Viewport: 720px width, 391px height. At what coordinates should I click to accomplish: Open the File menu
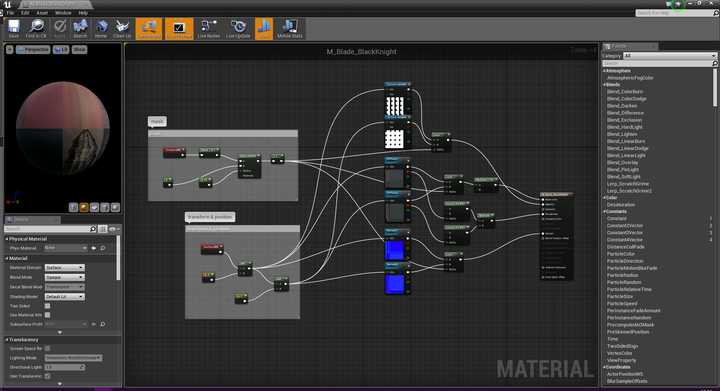[x=10, y=13]
